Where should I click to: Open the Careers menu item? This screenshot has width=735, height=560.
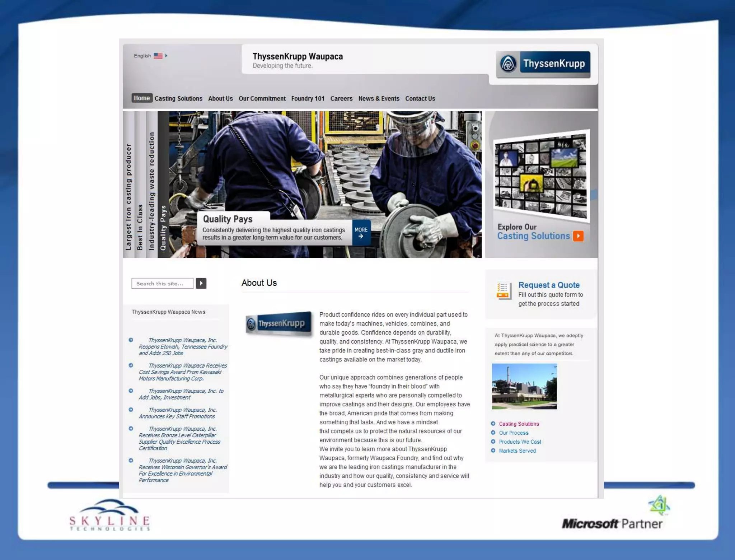pyautogui.click(x=341, y=98)
